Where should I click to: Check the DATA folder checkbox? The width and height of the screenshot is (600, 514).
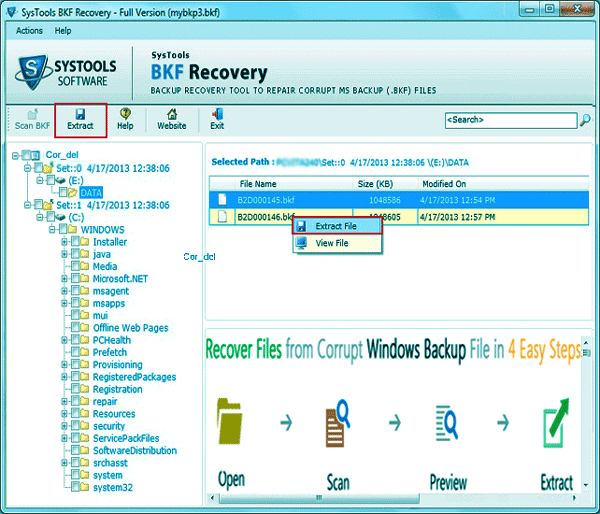(63, 192)
